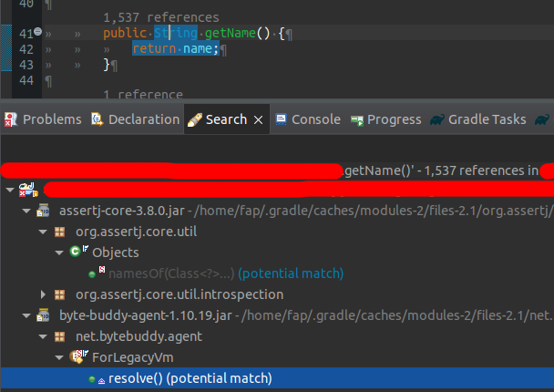
Task: Click line number 44 in gutter
Action: point(26,80)
